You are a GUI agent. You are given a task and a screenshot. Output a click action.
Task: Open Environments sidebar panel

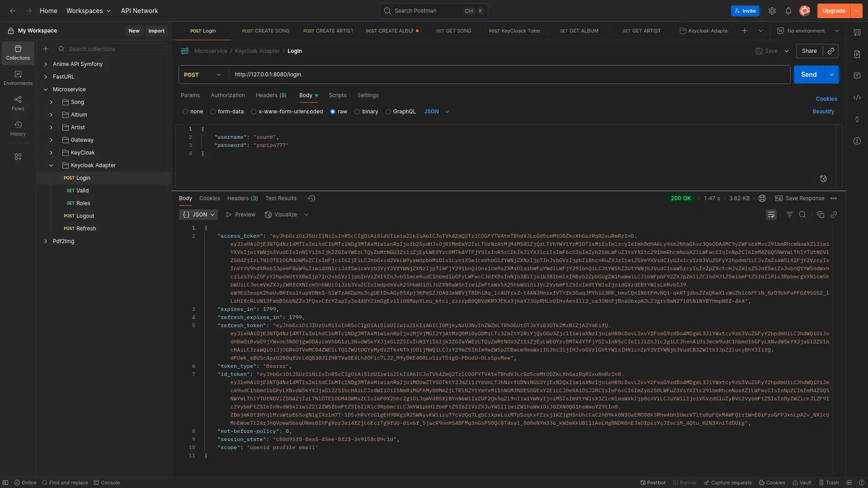(18, 78)
